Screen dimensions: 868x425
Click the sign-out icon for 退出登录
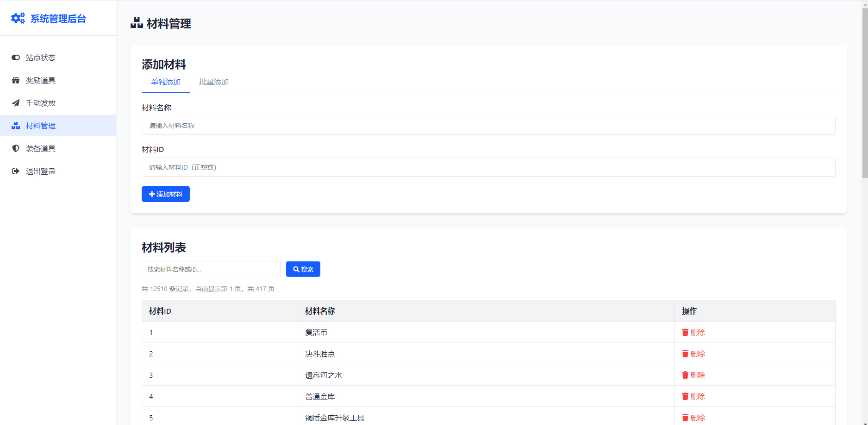tap(16, 171)
